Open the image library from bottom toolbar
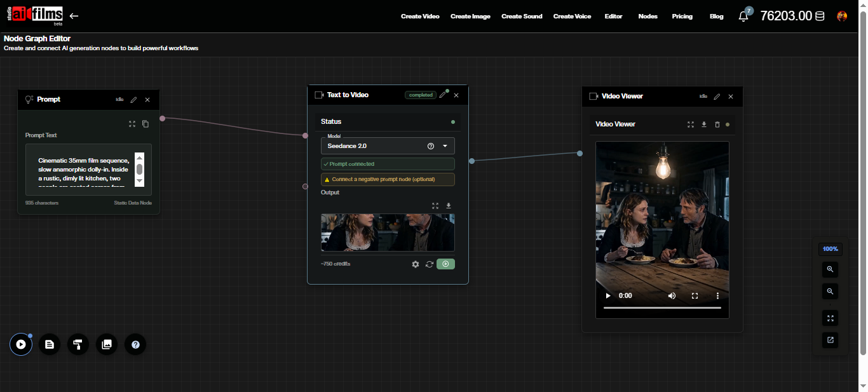 point(107,344)
